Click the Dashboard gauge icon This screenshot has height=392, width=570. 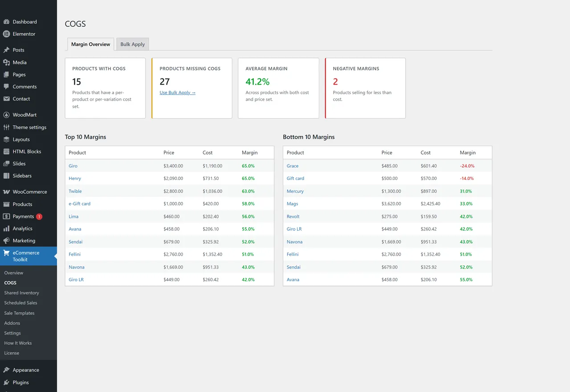click(x=6, y=22)
